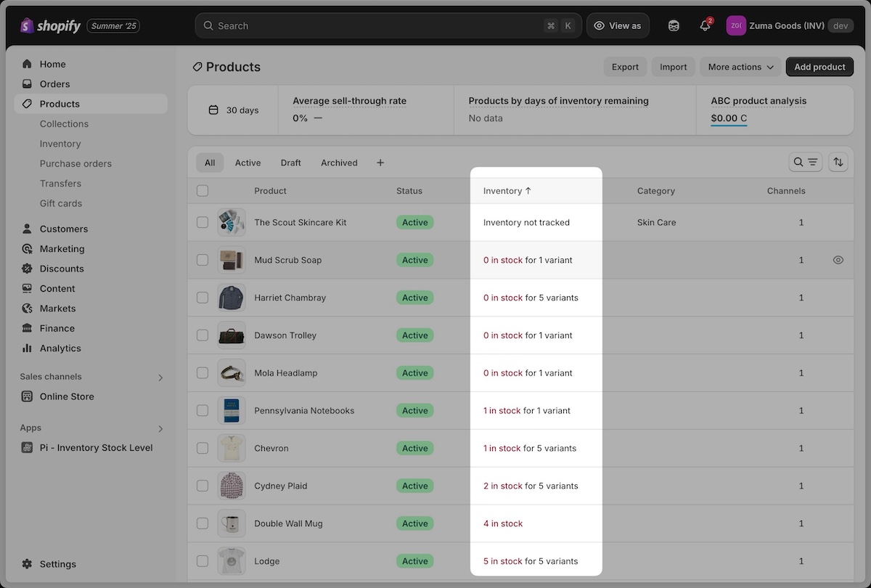Open Gift cards in sidebar

pos(61,203)
